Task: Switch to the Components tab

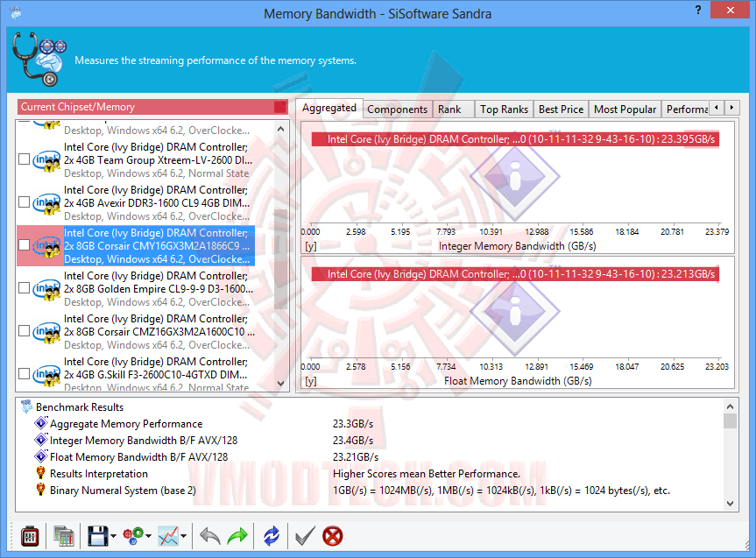Action: pyautogui.click(x=398, y=109)
